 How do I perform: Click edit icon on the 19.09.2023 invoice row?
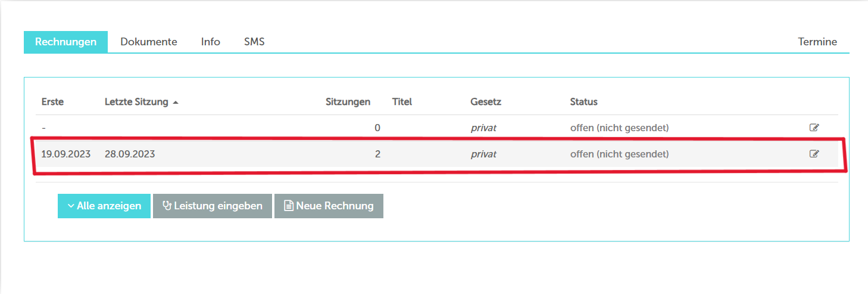click(814, 154)
